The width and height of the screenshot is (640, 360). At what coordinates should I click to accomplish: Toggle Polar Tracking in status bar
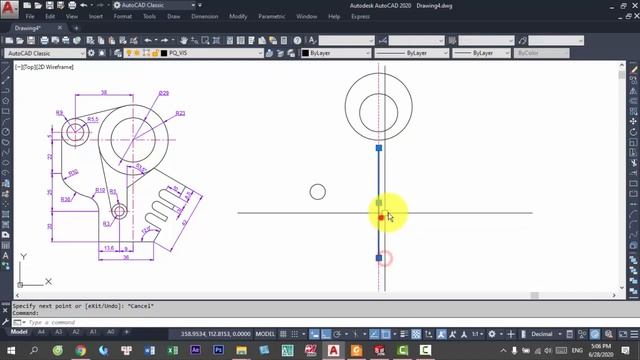[x=337, y=334]
